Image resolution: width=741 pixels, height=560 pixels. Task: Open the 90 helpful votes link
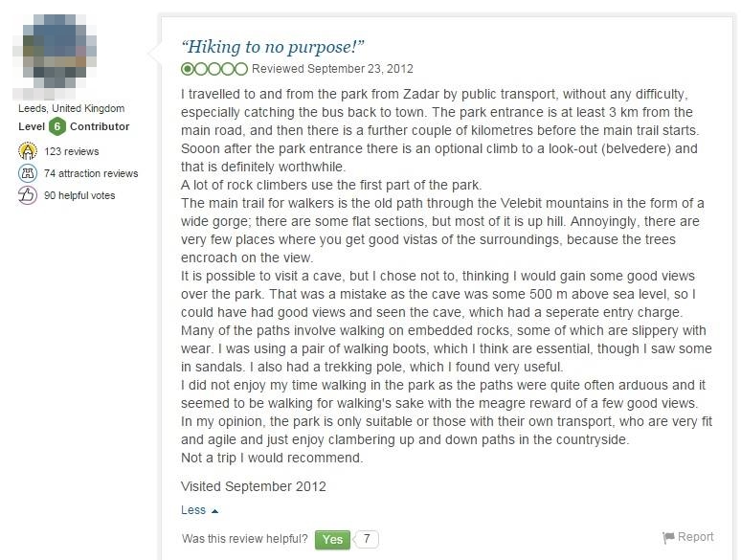tap(79, 195)
